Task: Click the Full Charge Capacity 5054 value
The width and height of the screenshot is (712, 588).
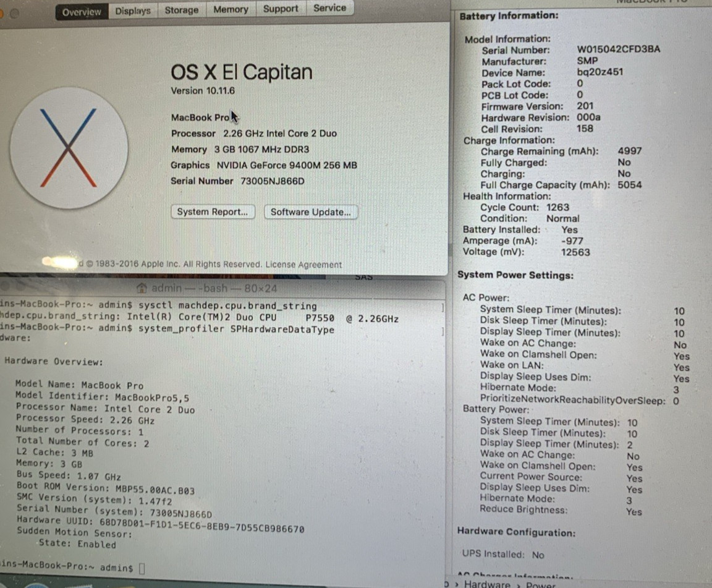Action: tap(629, 185)
